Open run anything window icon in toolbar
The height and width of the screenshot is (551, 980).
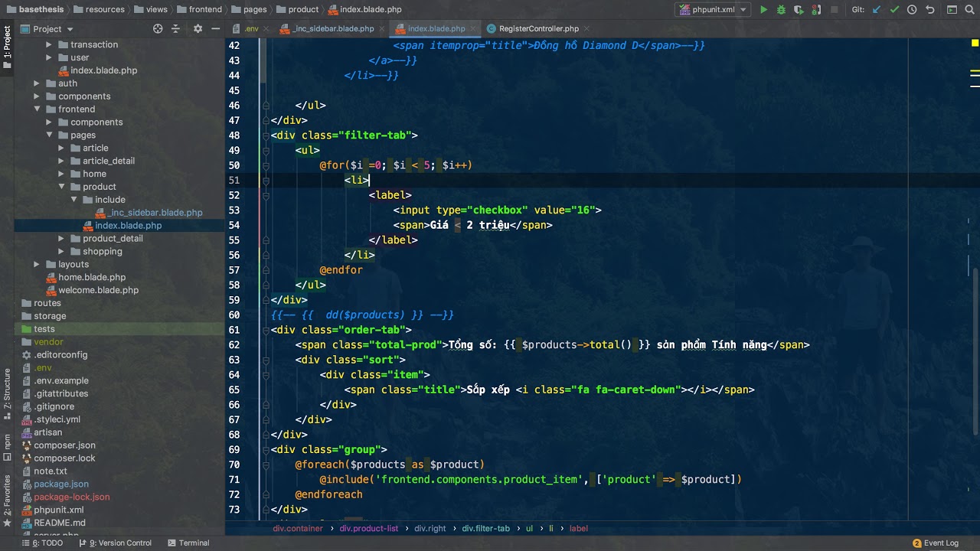pyautogui.click(x=952, y=10)
